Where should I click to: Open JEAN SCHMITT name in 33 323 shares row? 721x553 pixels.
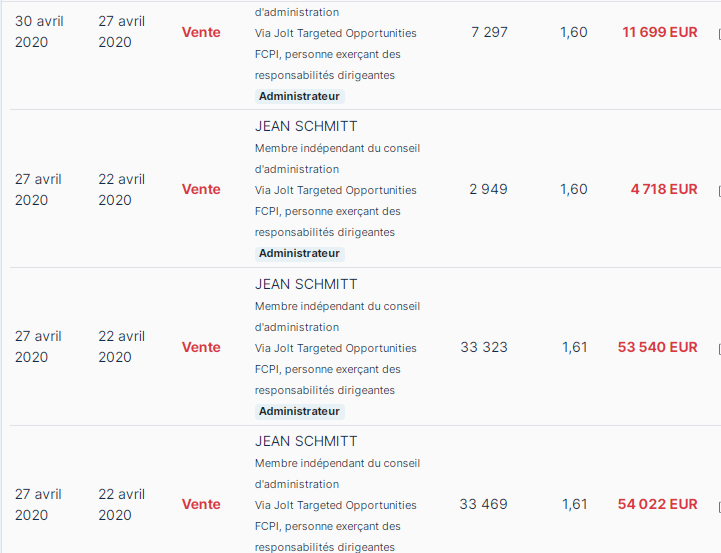click(306, 284)
